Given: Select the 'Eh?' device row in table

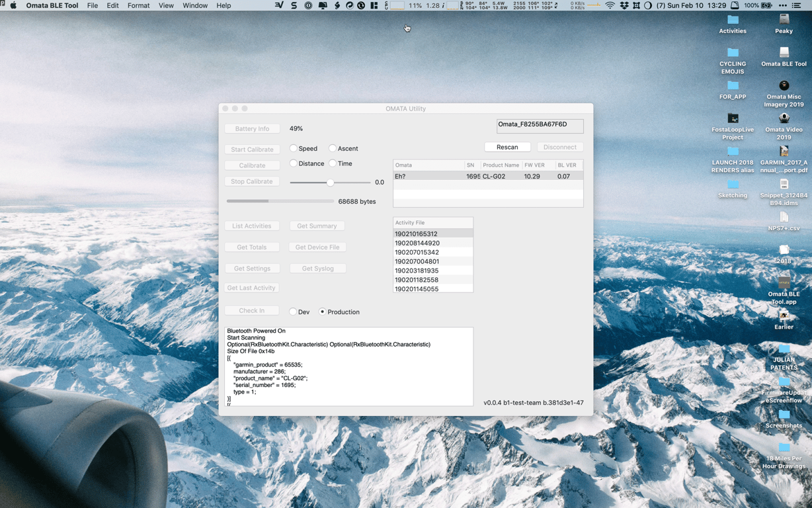Looking at the screenshot, I should 488,176.
